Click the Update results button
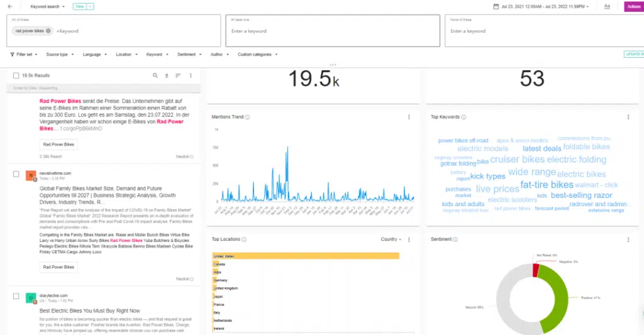The height and width of the screenshot is (335, 644). [634, 54]
